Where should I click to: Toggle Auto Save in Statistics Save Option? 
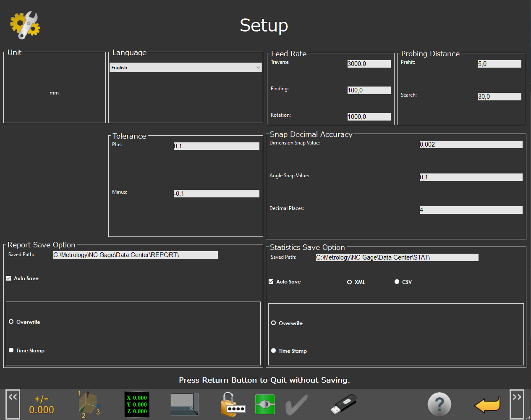click(x=271, y=282)
